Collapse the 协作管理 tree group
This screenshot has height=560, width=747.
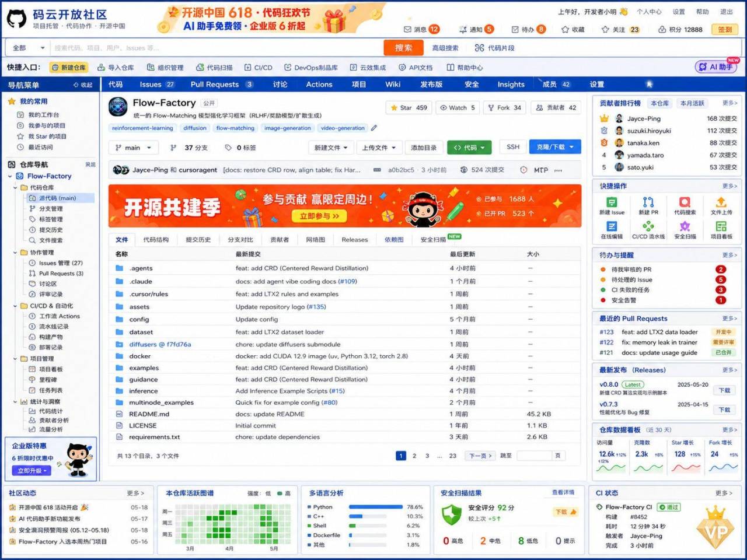(x=15, y=253)
